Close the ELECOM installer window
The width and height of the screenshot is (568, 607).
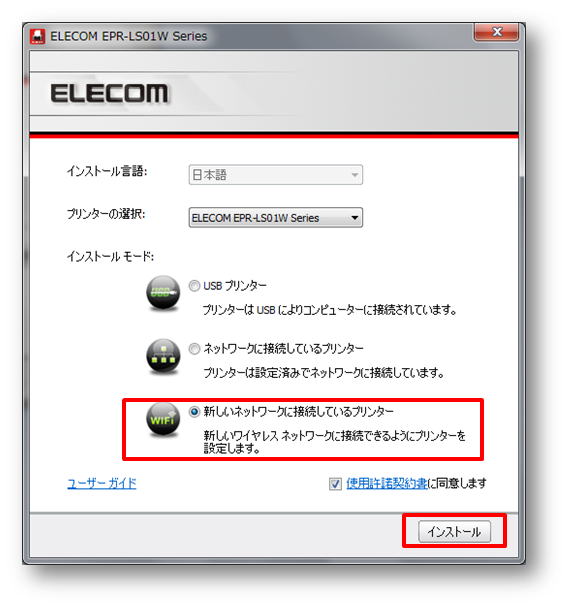click(496, 32)
